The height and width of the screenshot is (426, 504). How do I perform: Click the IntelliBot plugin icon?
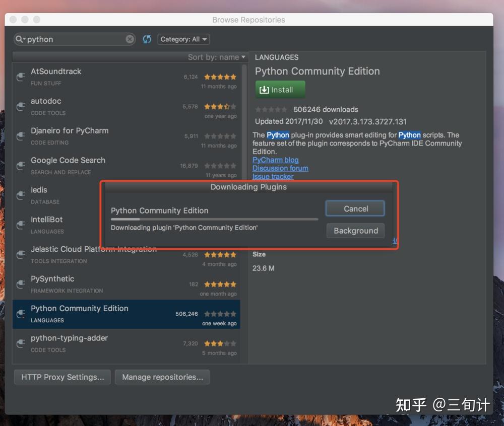[20, 225]
